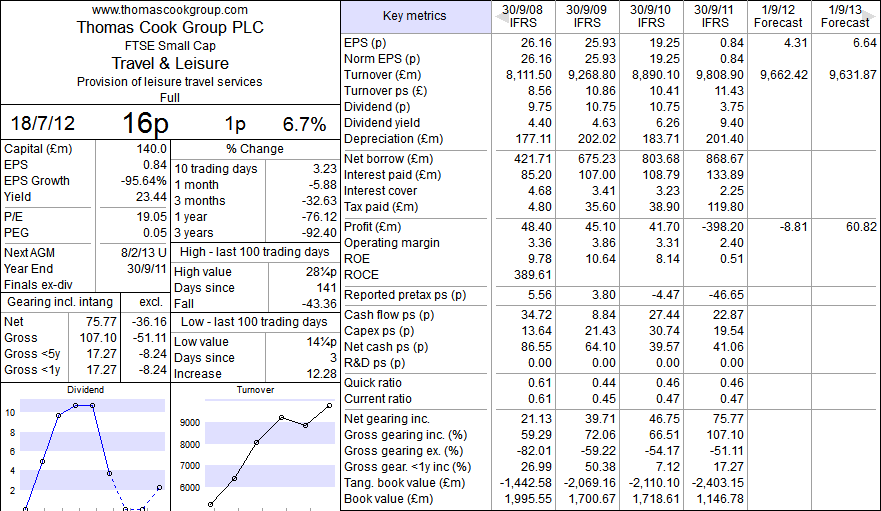Click the '-95.64%' EPS growth value

144,181
